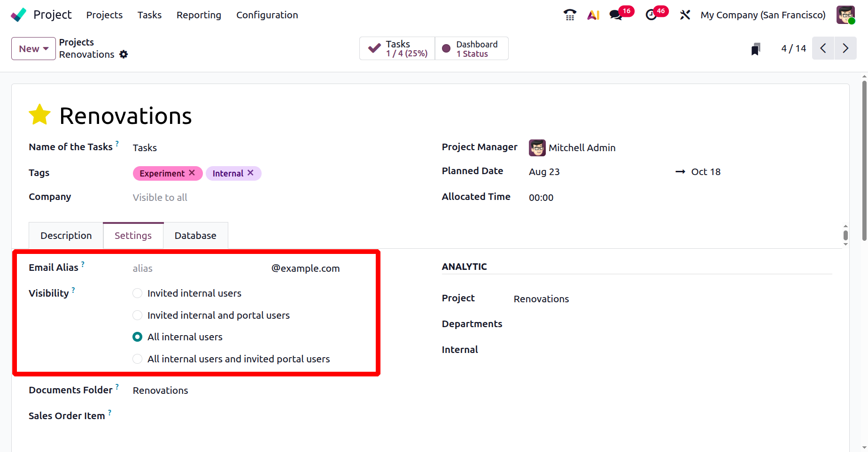Select 'Invited internal and portal users' option

coord(138,315)
